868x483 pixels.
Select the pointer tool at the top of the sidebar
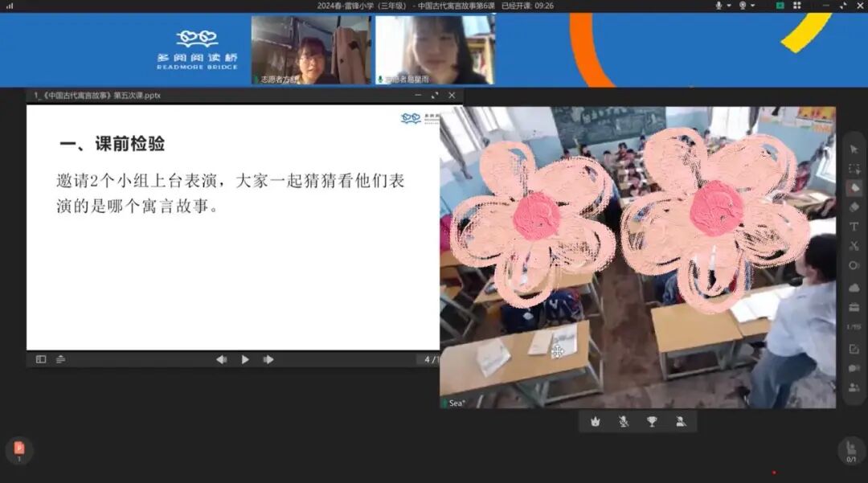tap(854, 149)
